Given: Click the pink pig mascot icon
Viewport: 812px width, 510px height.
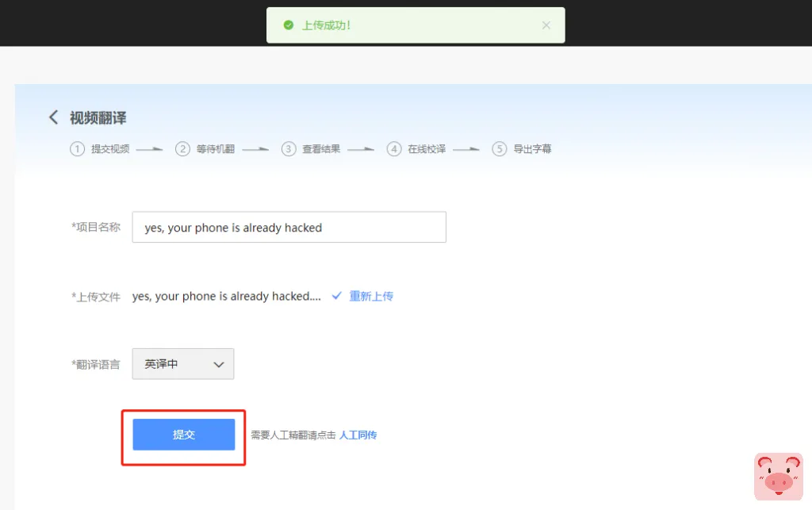Looking at the screenshot, I should (779, 477).
